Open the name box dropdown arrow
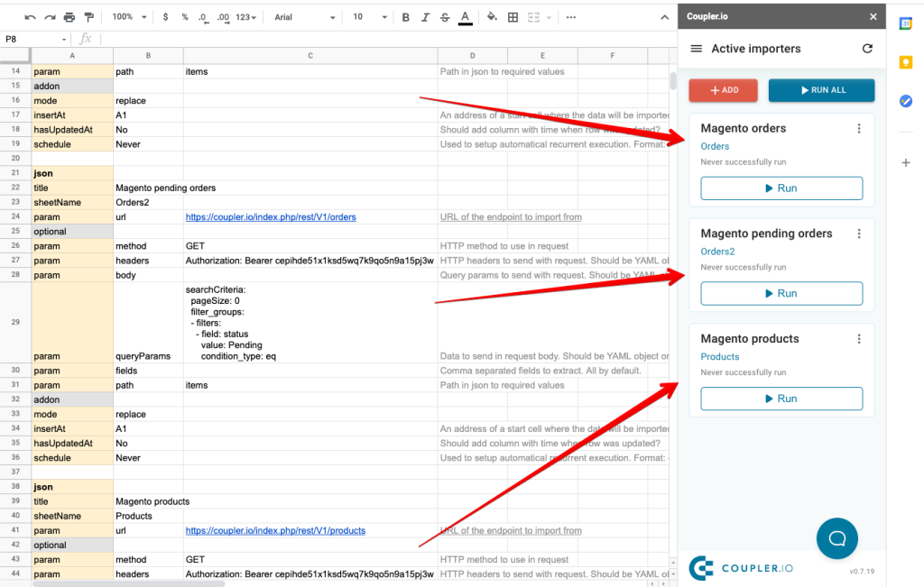This screenshot has width=924, height=587. (x=64, y=40)
